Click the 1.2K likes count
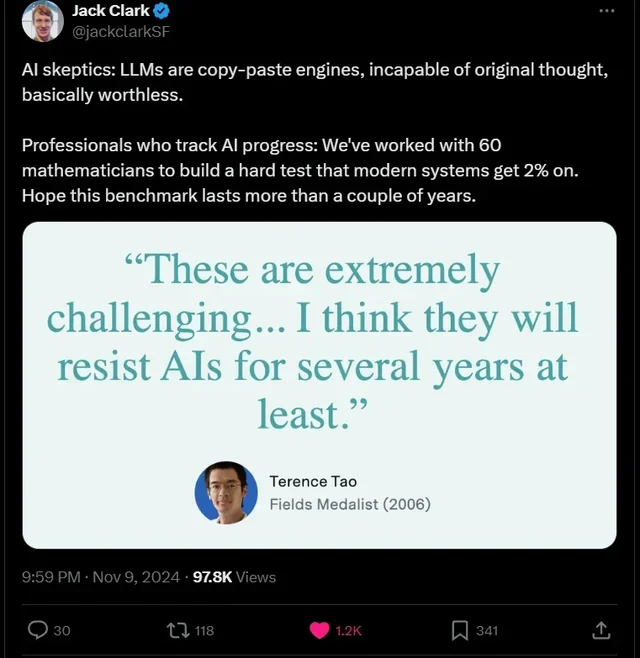 point(349,631)
